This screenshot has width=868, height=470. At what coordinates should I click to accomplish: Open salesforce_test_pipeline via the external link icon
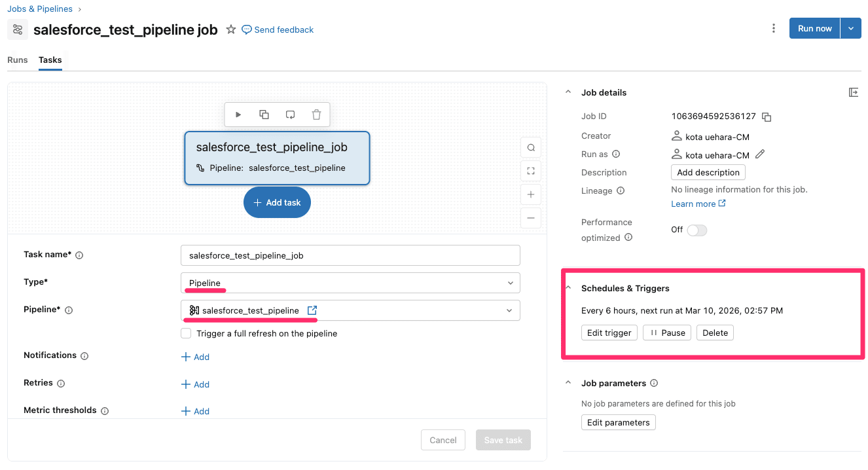[x=312, y=310]
